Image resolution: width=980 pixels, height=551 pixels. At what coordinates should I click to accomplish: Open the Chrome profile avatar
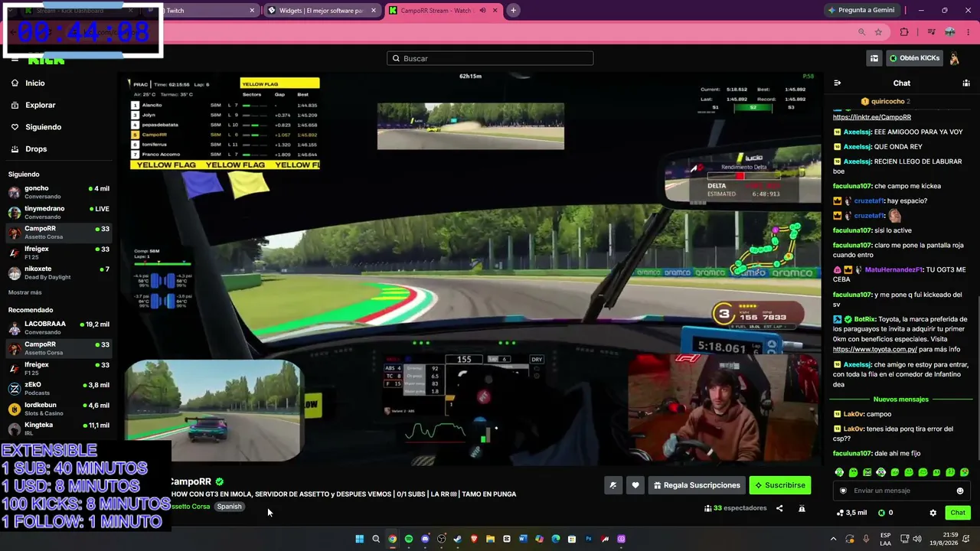[x=950, y=32]
